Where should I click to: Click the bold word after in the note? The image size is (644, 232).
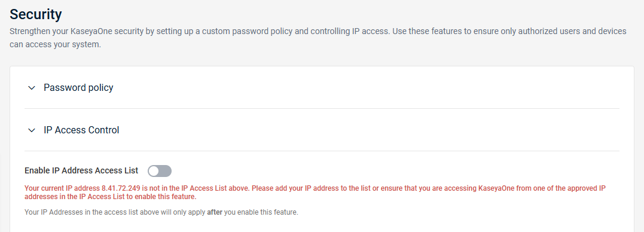click(x=215, y=213)
